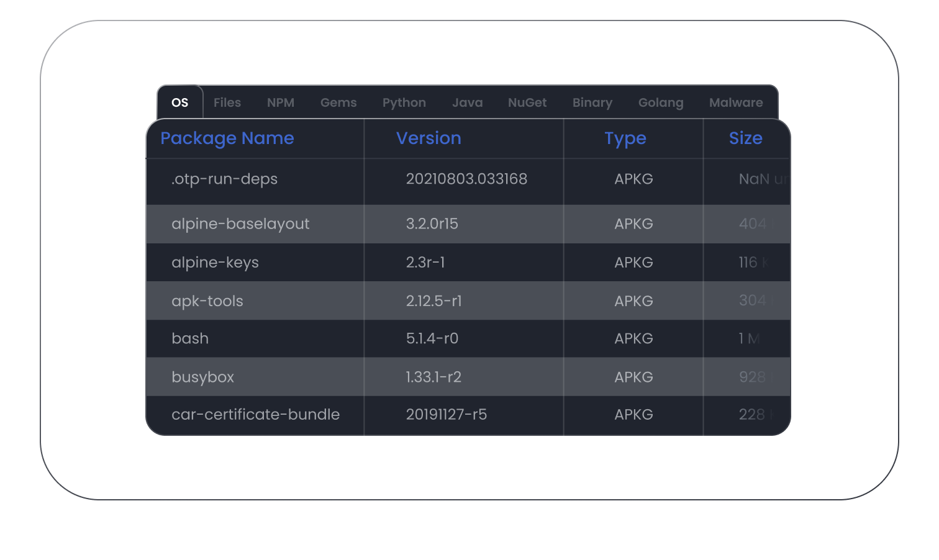Select the alpine-baselayout package row
The image size is (939, 560).
click(x=240, y=224)
